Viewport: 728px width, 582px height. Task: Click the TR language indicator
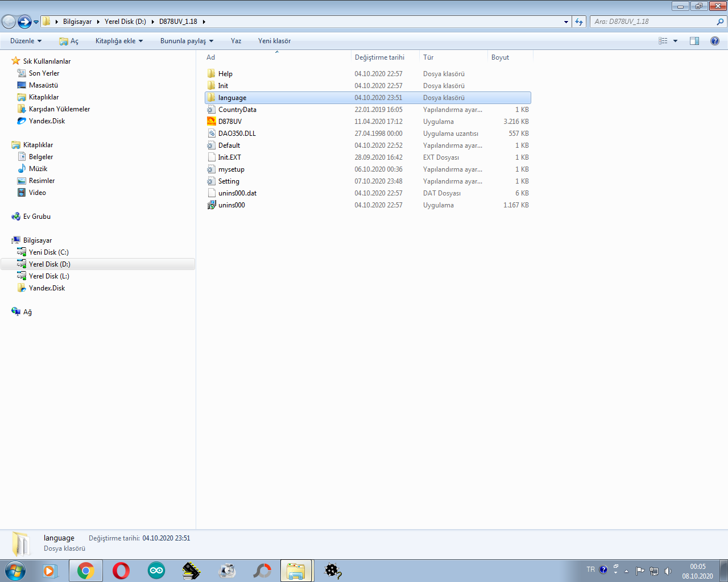[591, 569]
